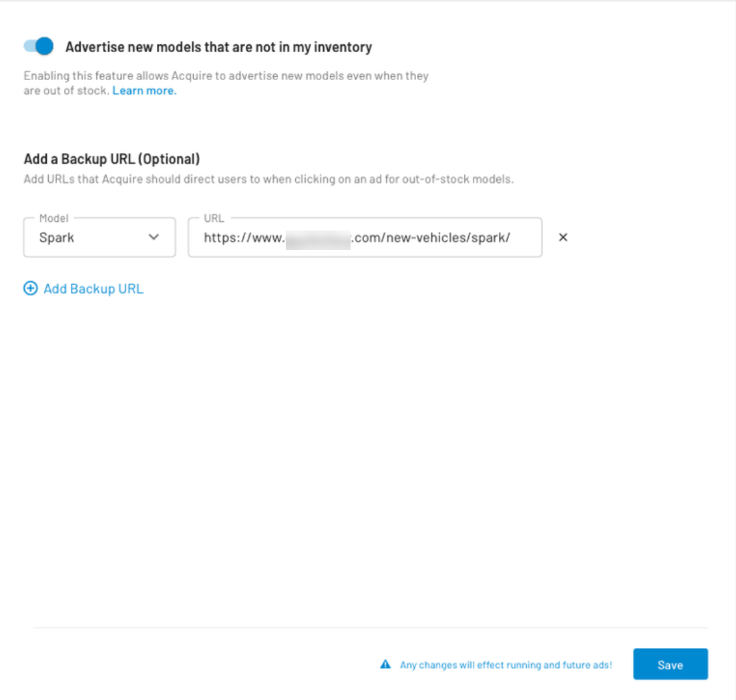Expand the Model selector chevron
736x700 pixels.
pos(156,237)
